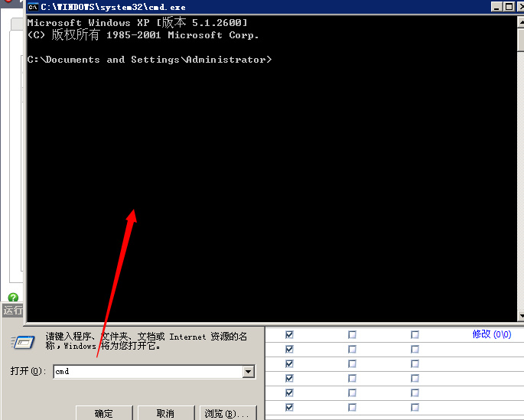This screenshot has width=524, height=420.
Task: Tick the middle empty checkbox in 修改 row
Action: tap(352, 334)
